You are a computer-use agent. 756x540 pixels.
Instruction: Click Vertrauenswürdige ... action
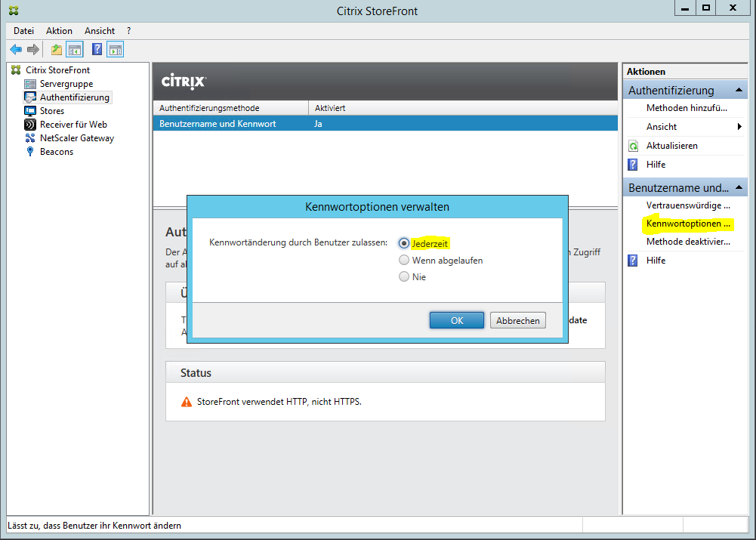tap(688, 205)
